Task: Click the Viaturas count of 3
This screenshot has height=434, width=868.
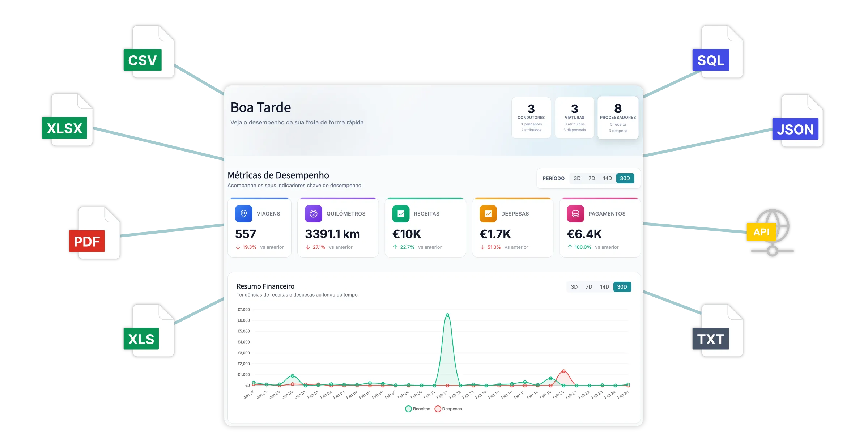Action: [x=574, y=109]
